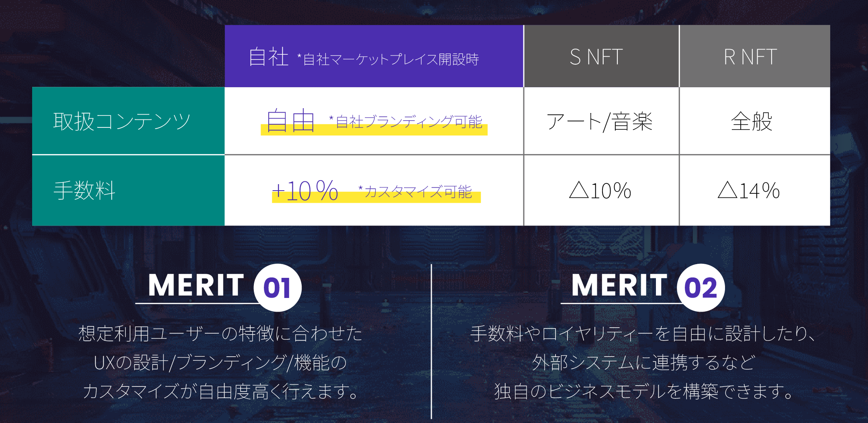Click the triangle symbol before 14%

pyautogui.click(x=727, y=190)
